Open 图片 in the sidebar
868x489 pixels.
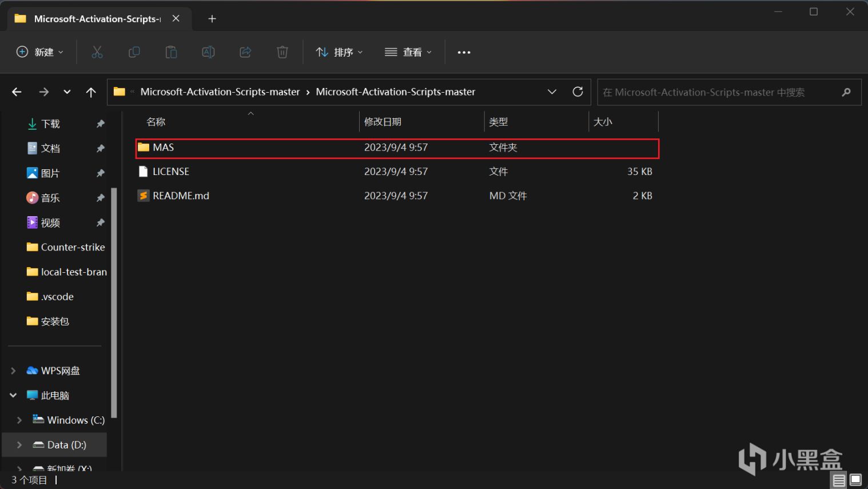(50, 173)
